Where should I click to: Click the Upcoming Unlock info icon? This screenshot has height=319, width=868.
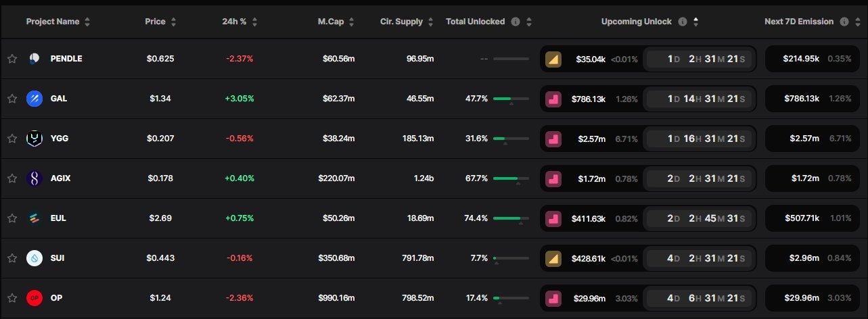tap(683, 22)
